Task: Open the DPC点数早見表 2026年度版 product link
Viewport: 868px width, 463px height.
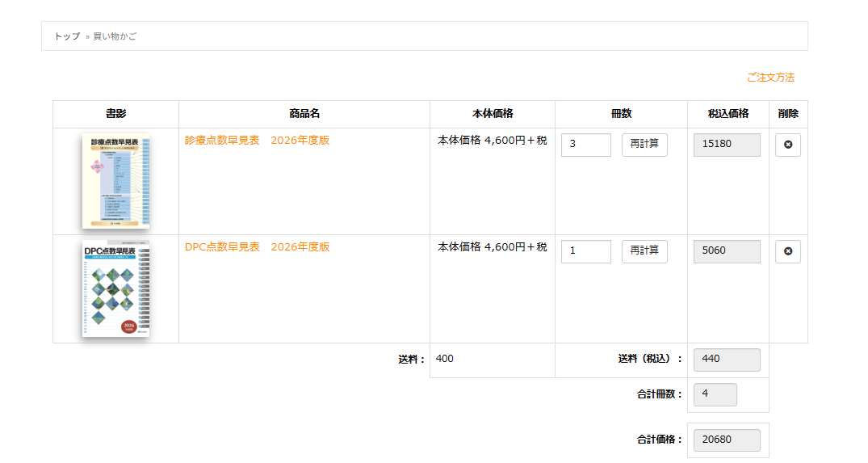Action: pyautogui.click(x=257, y=247)
